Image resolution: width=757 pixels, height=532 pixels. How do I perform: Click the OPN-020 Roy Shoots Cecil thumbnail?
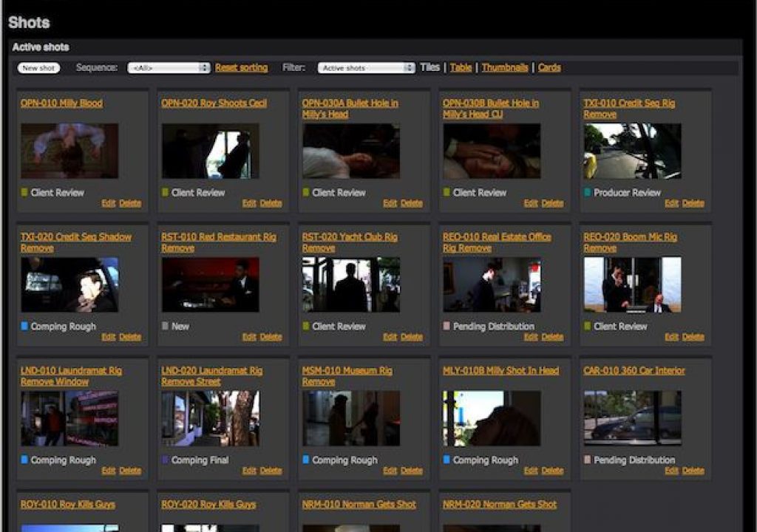pyautogui.click(x=211, y=151)
